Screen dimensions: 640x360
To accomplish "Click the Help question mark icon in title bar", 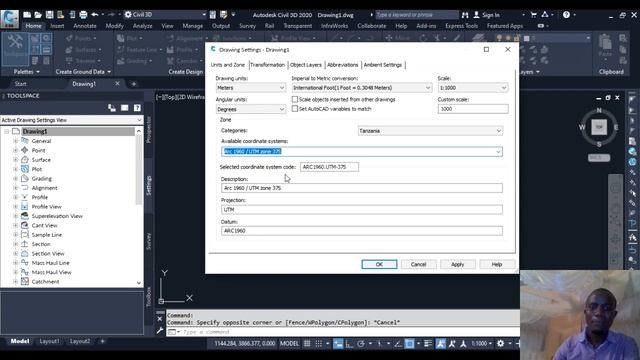I will coord(566,15).
